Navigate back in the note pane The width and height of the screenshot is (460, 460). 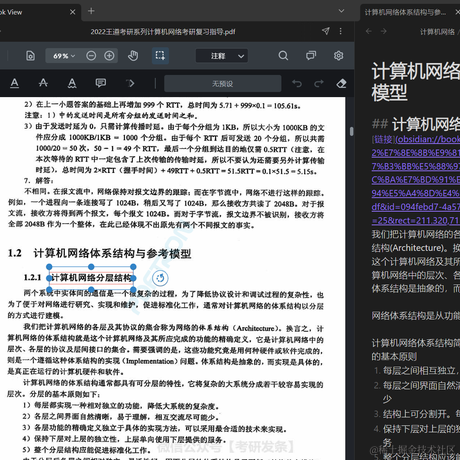pos(369,31)
